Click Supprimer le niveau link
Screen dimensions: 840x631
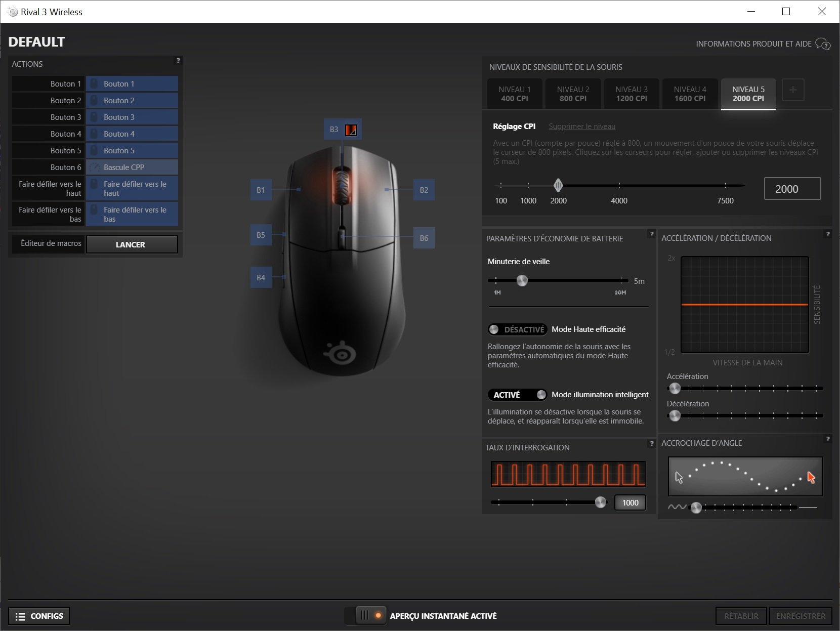(582, 127)
